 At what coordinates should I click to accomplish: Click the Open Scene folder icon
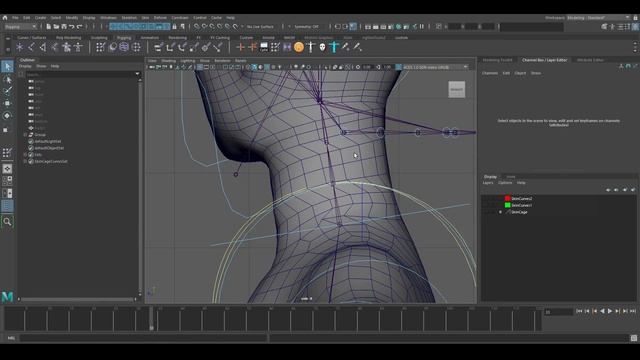coord(56,27)
